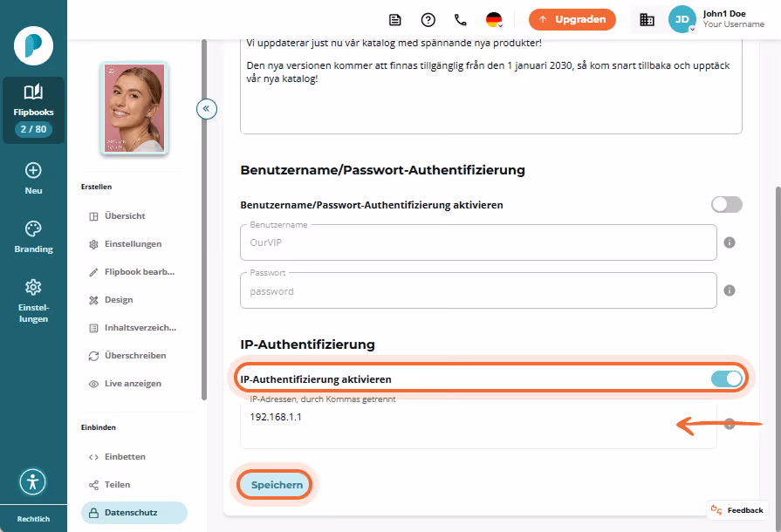Open the Feedback button
Viewport: 781px width, 532px height.
coord(737,510)
